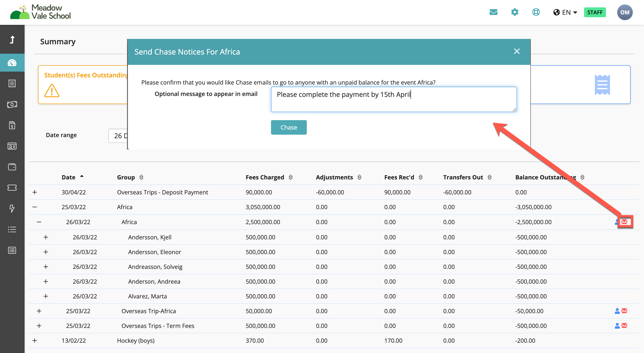Close the Send Chase Notices dialog

click(x=517, y=51)
